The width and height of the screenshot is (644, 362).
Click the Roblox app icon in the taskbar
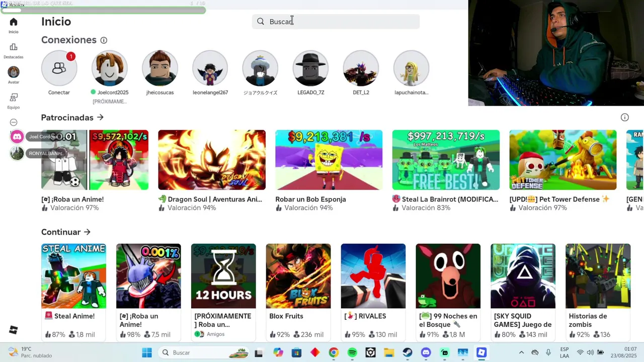click(x=481, y=353)
